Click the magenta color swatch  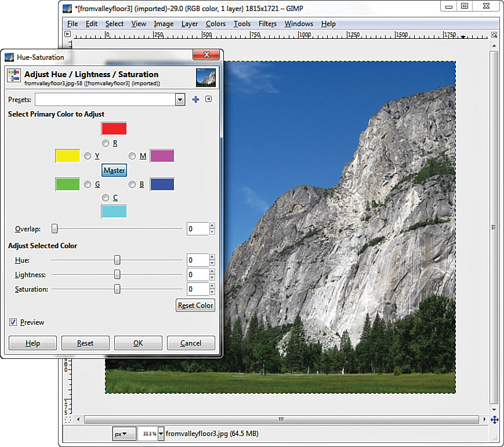pos(162,155)
